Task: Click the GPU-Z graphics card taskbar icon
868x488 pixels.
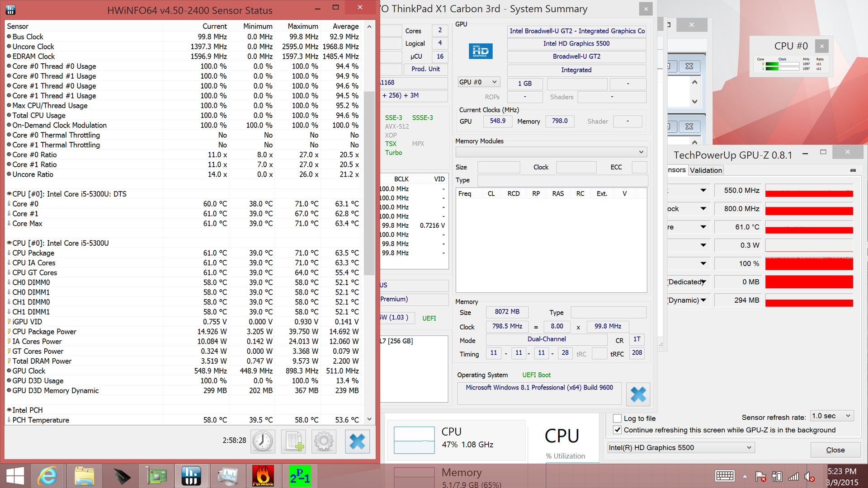Action: coord(156,476)
